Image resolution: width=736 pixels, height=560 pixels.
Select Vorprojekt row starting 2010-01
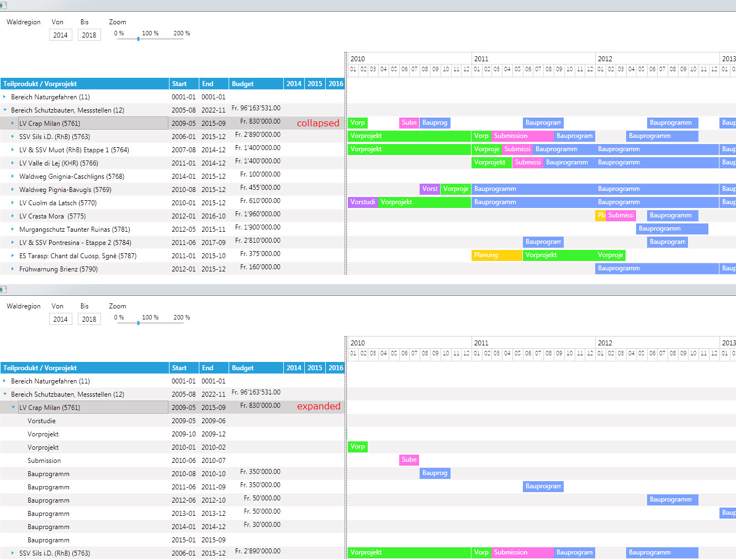click(172, 447)
